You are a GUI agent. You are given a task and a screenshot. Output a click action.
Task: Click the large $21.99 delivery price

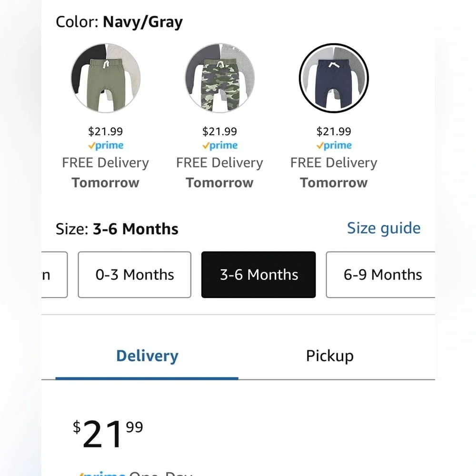[x=108, y=434]
